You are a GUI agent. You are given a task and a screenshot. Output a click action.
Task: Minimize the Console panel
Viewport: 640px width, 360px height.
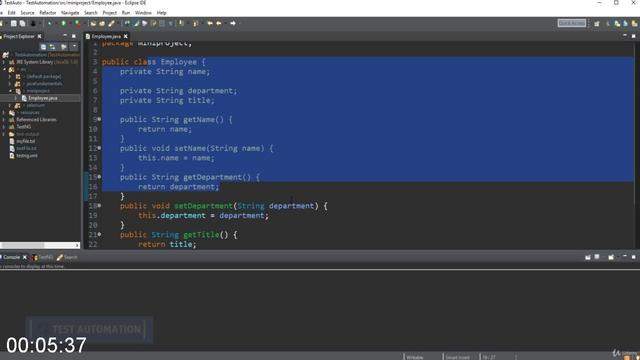coord(624,257)
